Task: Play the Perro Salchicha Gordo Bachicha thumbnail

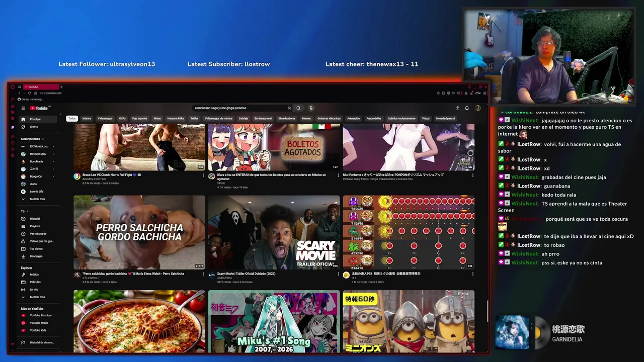Action: 139,232
